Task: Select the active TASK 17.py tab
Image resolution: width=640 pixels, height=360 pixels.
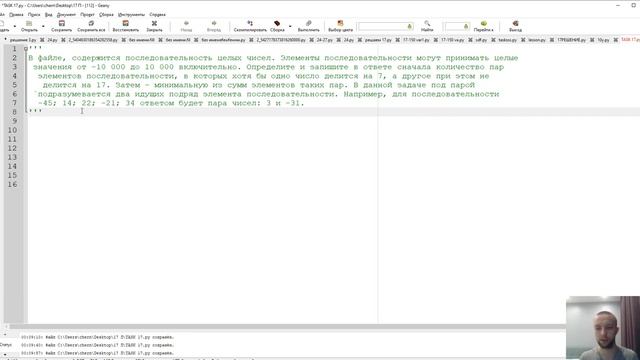Action: (x=630, y=40)
